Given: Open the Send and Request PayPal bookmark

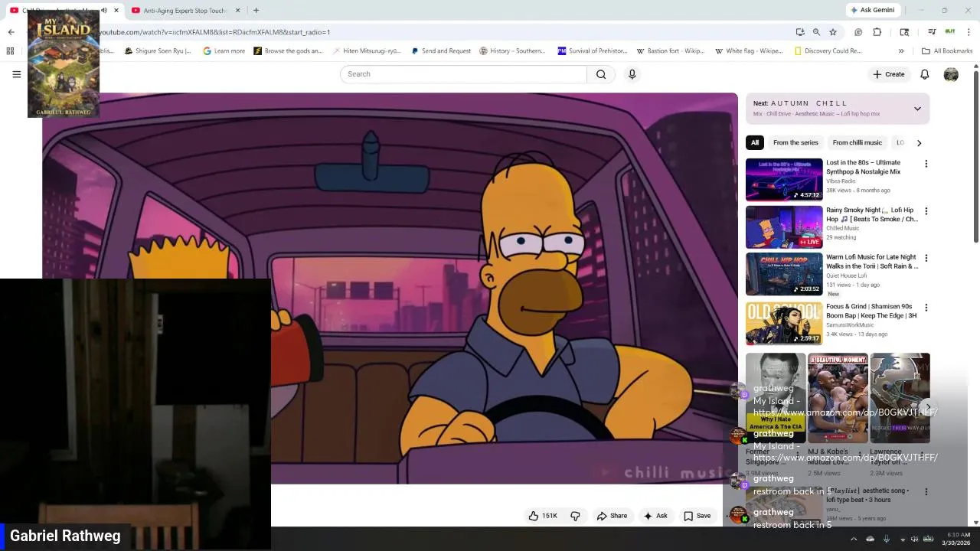Looking at the screenshot, I should click(441, 51).
